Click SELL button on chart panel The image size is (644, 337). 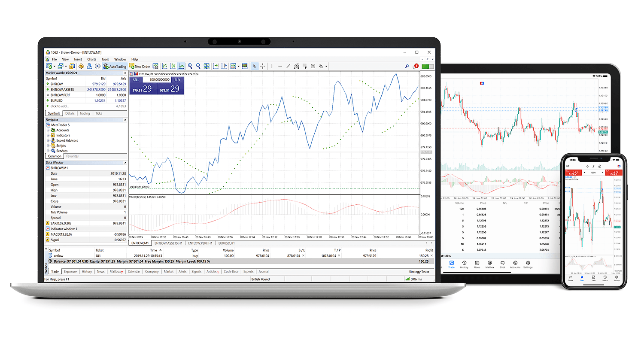(x=136, y=80)
